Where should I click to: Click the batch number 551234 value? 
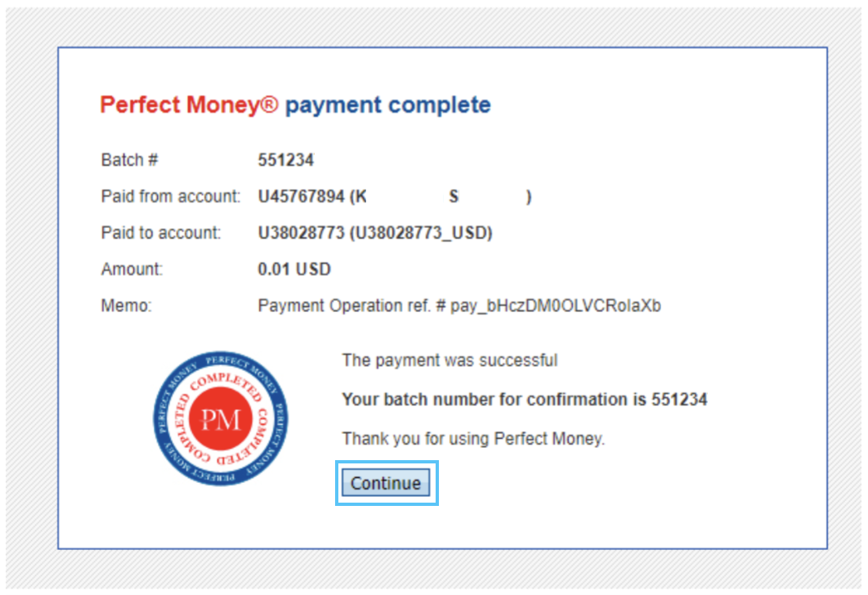[285, 160]
